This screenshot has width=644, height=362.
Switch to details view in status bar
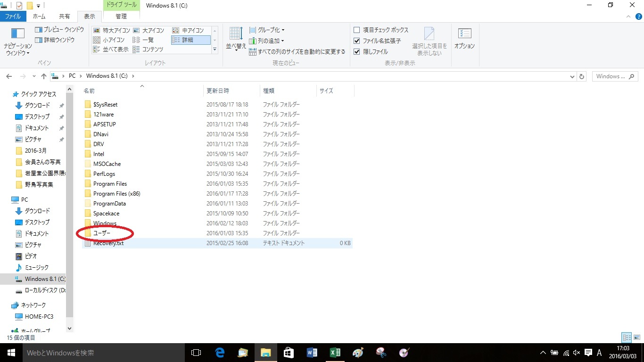click(627, 337)
